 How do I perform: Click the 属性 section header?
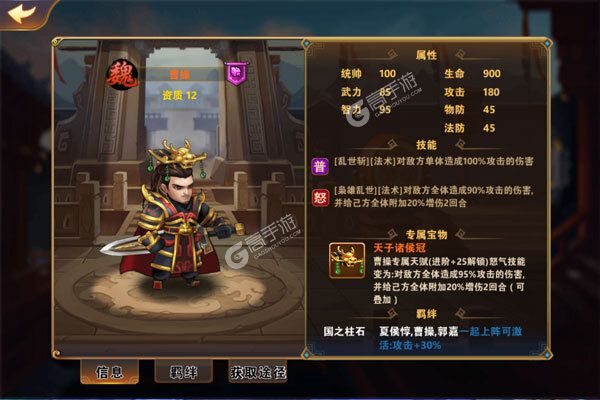tap(426, 55)
